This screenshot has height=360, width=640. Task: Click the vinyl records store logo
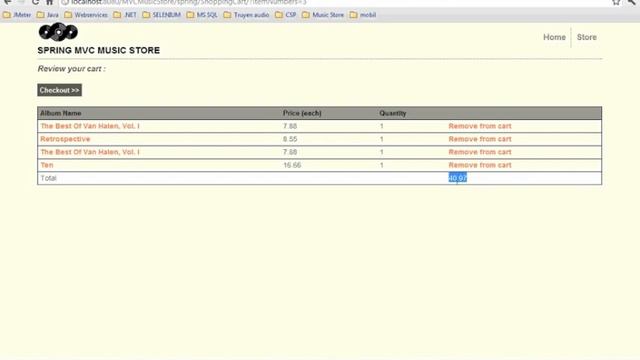[x=58, y=32]
